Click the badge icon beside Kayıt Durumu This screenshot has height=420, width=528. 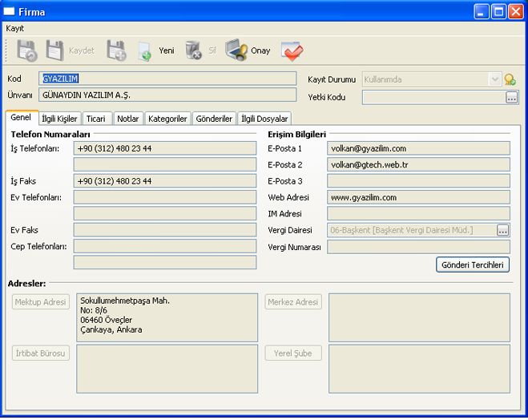510,79
